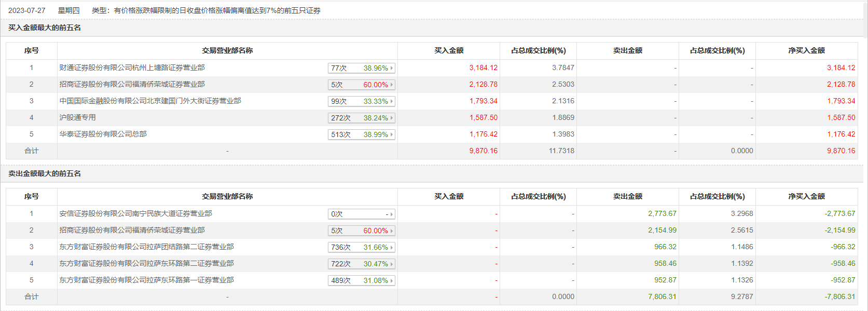Click the 0次 stats box for 安信证券
The image size is (868, 311).
coord(361,214)
